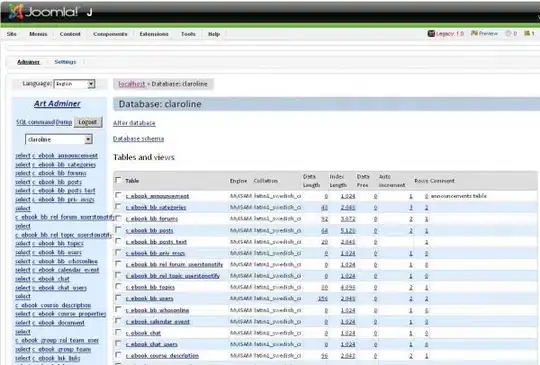The width and height of the screenshot is (540, 365).
Task: Click the Joomla logo icon
Action: (16, 12)
